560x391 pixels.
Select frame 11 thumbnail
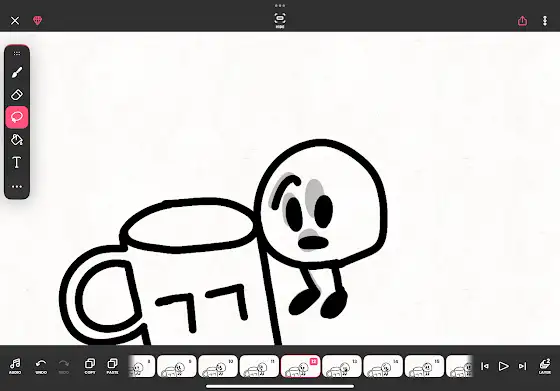(259, 366)
